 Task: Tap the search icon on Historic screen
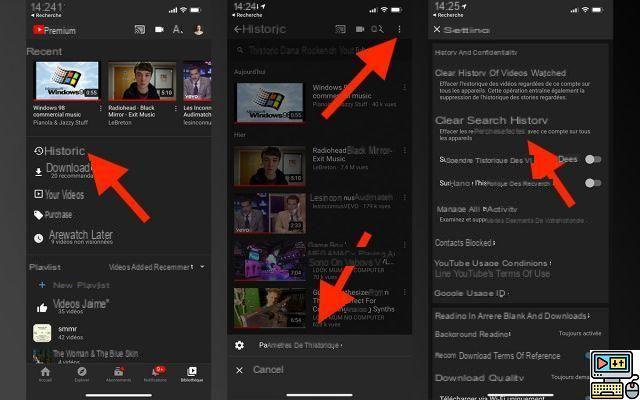(377, 29)
